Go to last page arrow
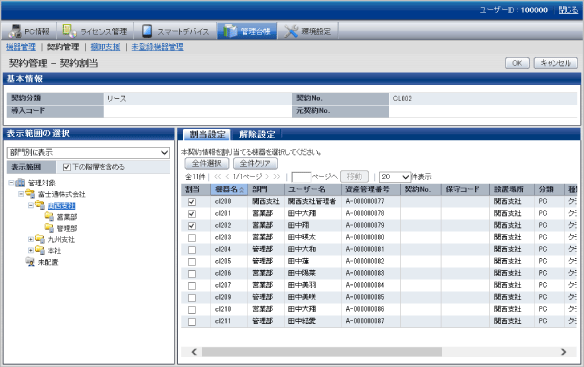Screen dimensions: 584x367 point(276,177)
